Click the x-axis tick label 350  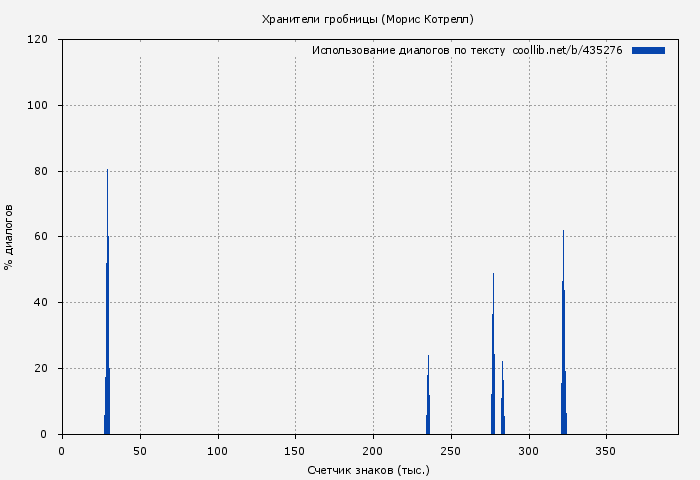click(606, 451)
